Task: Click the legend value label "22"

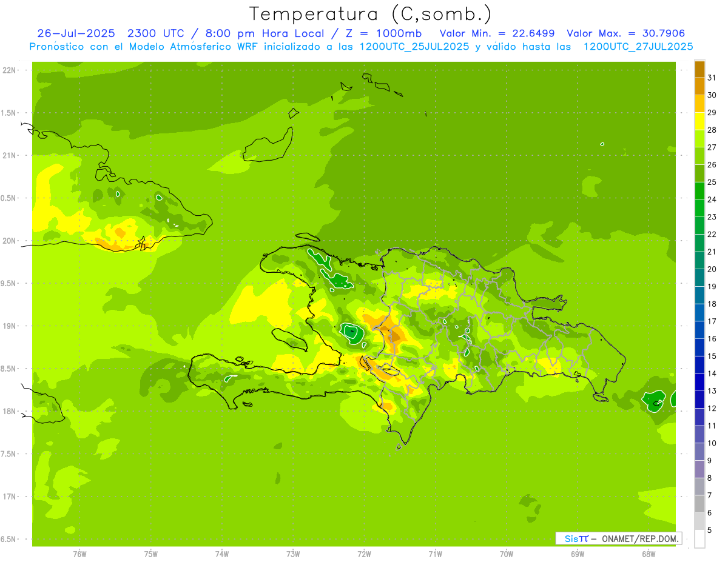Action: click(712, 235)
